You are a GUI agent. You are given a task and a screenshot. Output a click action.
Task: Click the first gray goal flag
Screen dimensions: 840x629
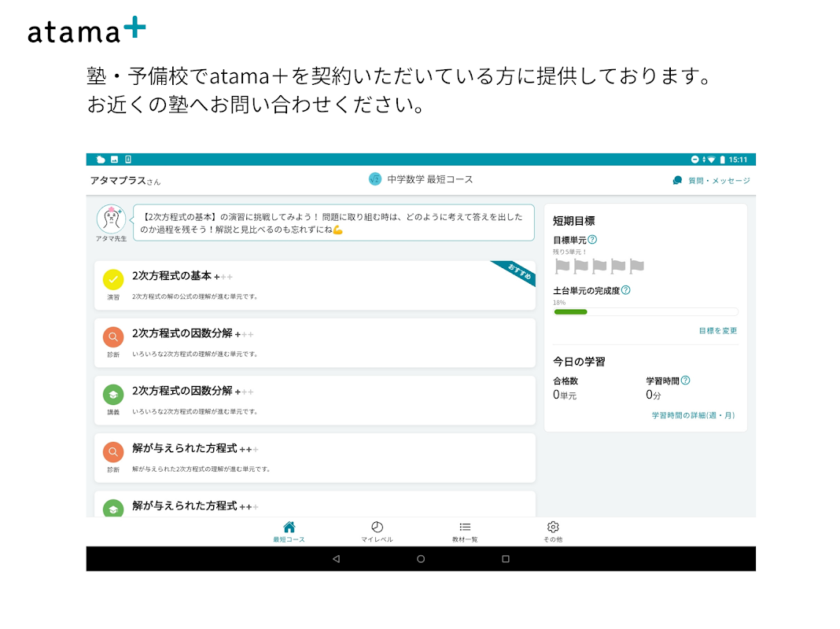pyautogui.click(x=562, y=266)
